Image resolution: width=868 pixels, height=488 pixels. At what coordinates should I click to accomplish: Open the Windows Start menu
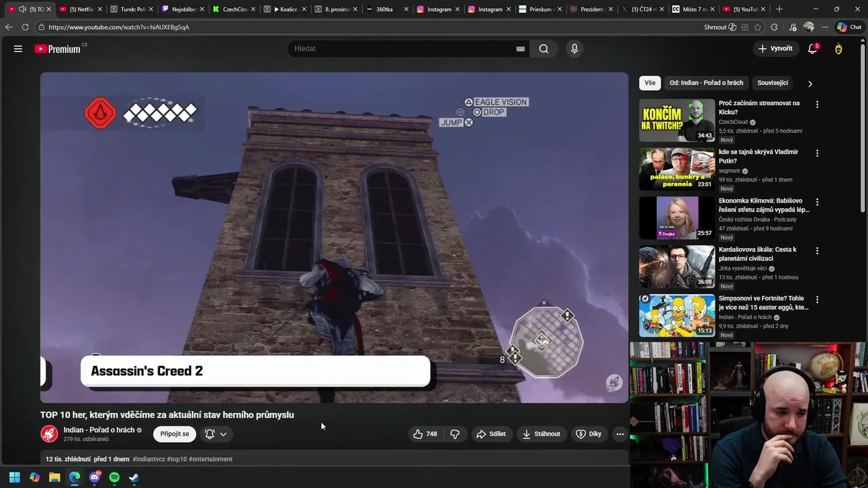tap(14, 477)
